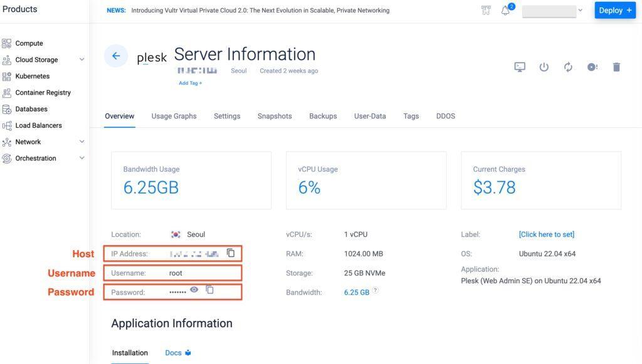Expand the Orchestration menu chevron

coord(82,158)
